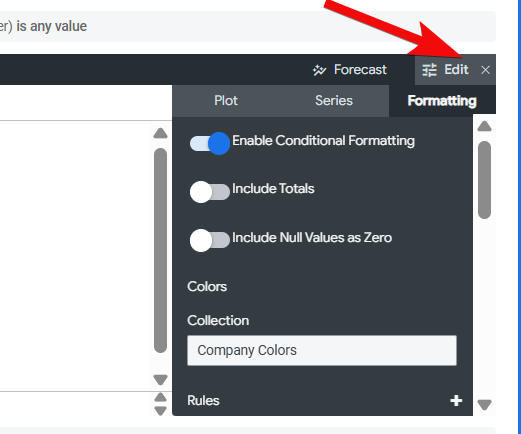Click visualization pane scroll up arrow
Image resolution: width=521 pixels, height=434 pixels.
tap(160, 133)
